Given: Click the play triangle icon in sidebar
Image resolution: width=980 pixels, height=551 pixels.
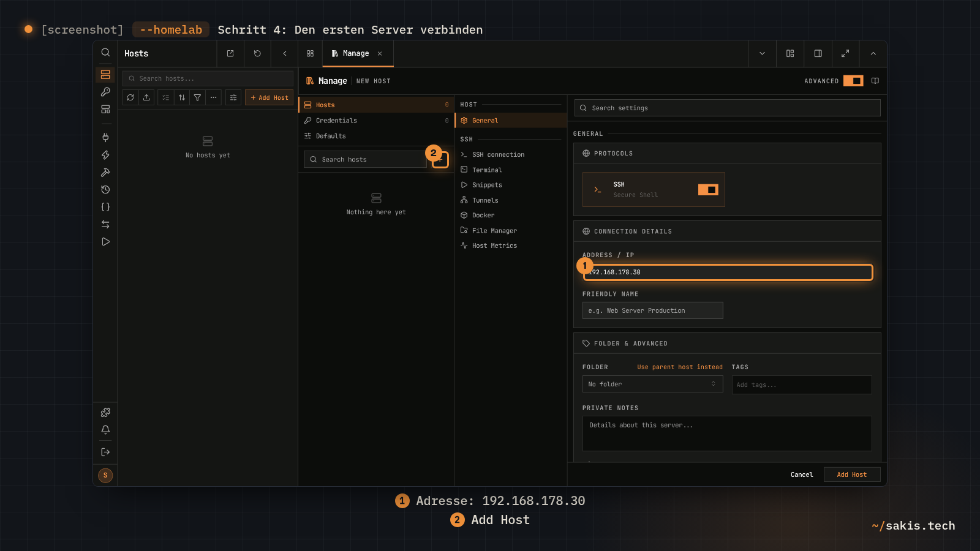Looking at the screenshot, I should click(x=105, y=242).
